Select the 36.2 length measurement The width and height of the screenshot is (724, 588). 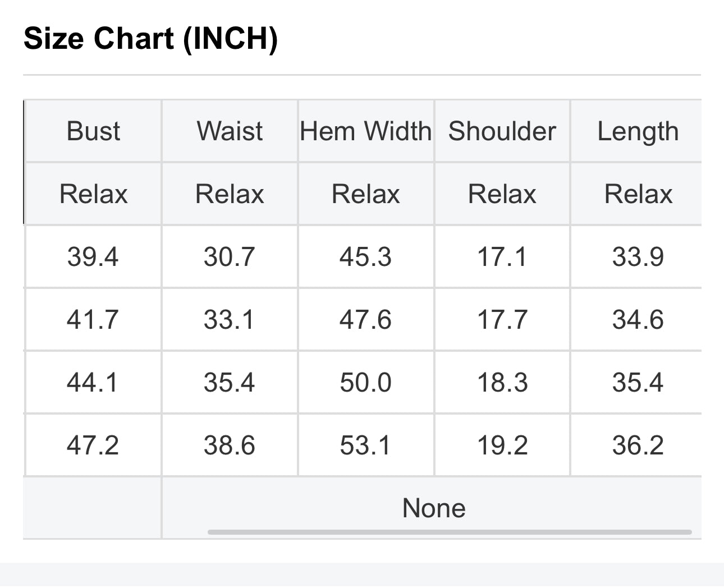[638, 445]
